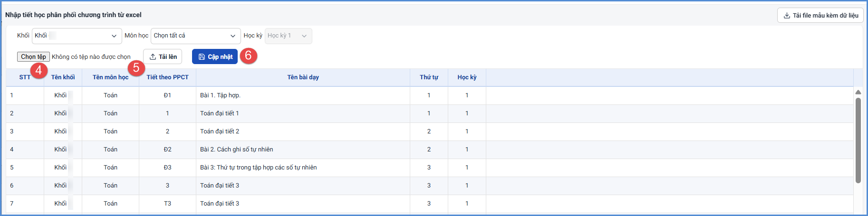This screenshot has width=868, height=216.
Task: Click PPCT cell 'T3'
Action: point(167,204)
